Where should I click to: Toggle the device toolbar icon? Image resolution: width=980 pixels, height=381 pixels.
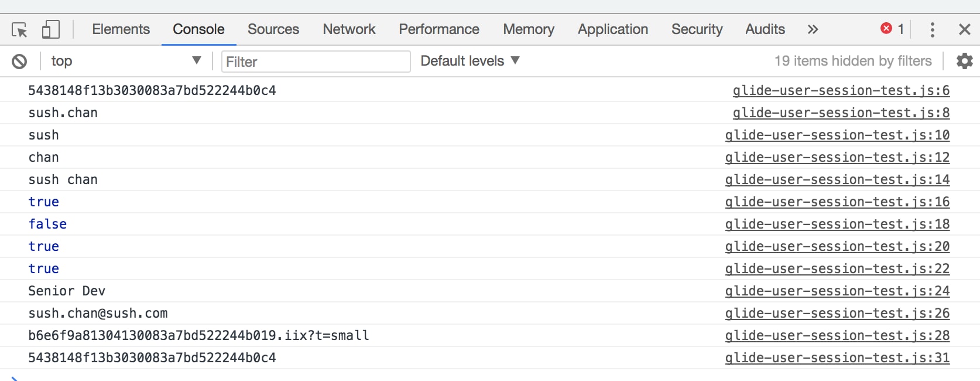pos(51,29)
